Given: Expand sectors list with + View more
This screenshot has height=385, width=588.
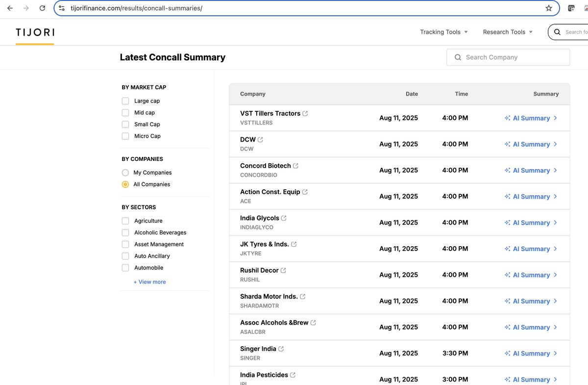Looking at the screenshot, I should click(x=150, y=282).
